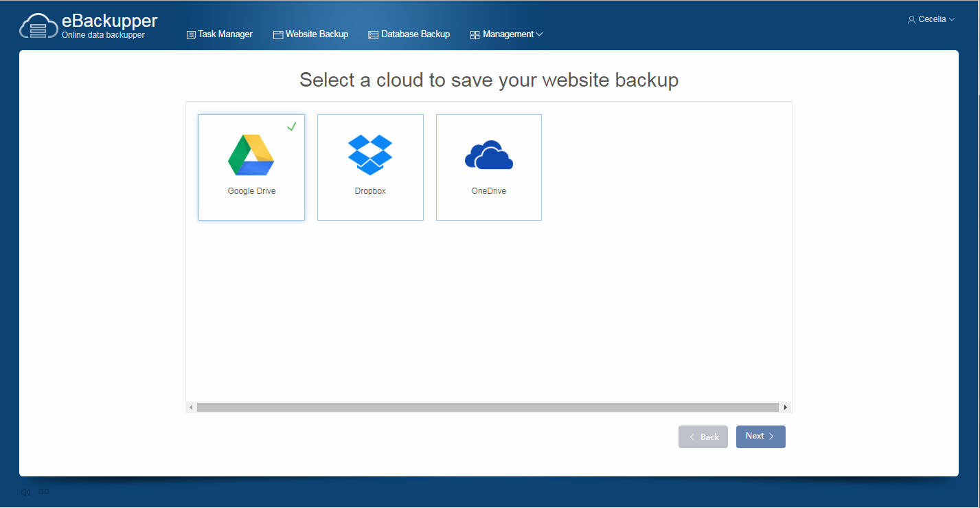The height and width of the screenshot is (508, 980).
Task: Click the Website Backup window icon
Action: [278, 34]
